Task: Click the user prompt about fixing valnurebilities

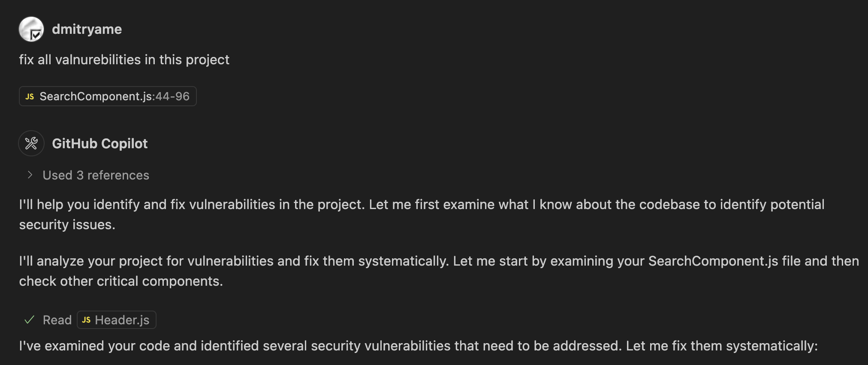Action: point(124,60)
